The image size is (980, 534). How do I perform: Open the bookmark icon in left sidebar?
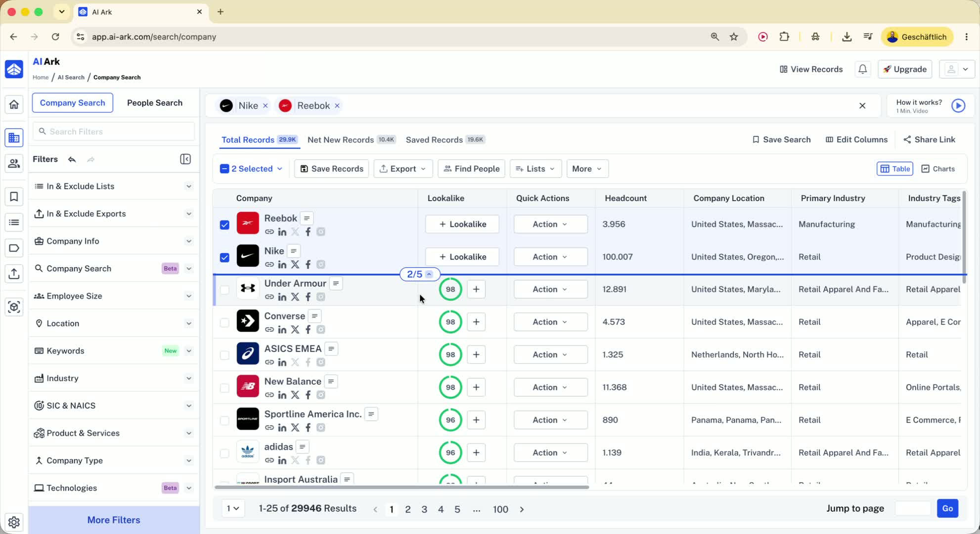point(14,197)
